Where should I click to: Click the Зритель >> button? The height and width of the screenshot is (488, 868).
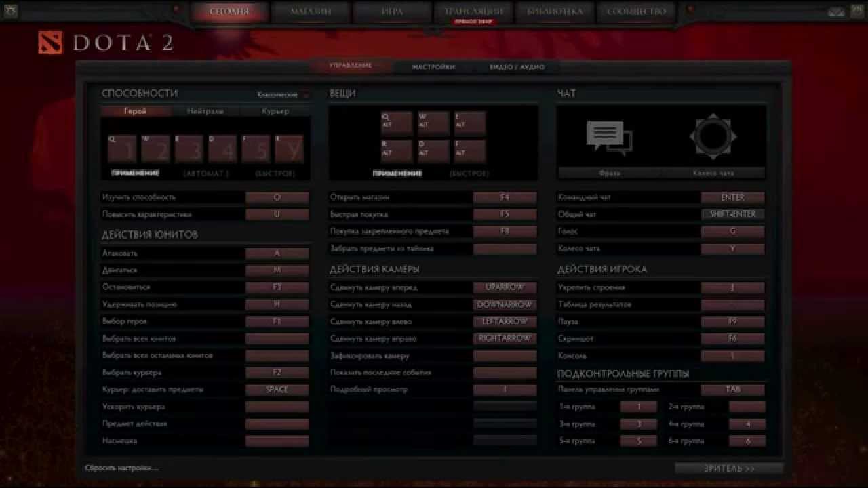pyautogui.click(x=729, y=468)
